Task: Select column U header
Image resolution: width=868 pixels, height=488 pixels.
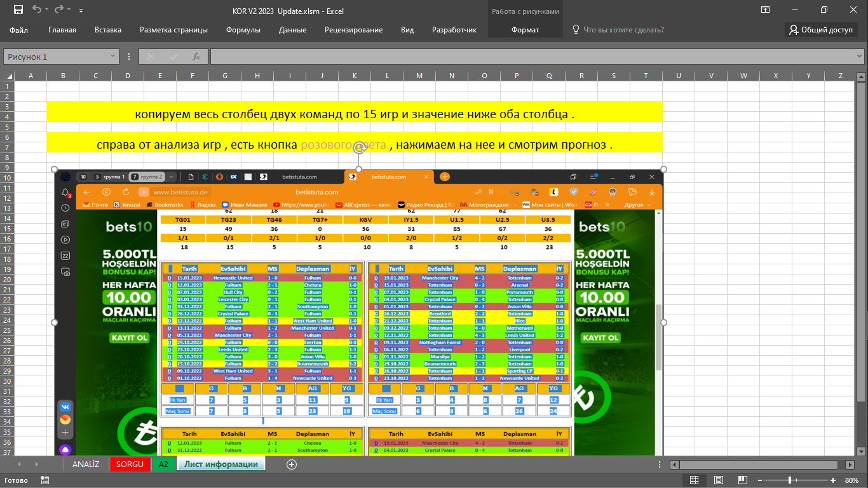Action: tap(679, 76)
